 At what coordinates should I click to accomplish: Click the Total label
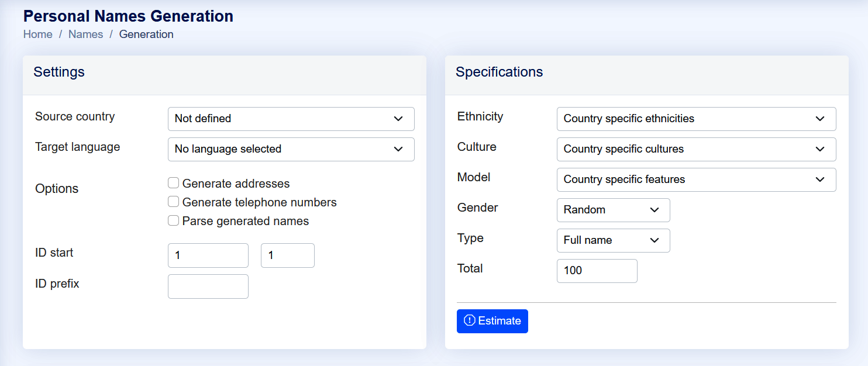470,268
